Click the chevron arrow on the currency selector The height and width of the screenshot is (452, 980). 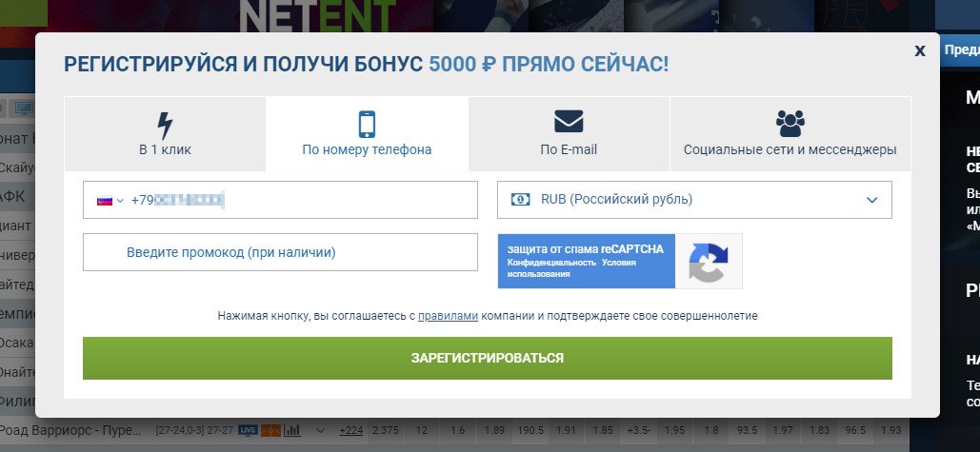coord(871,200)
